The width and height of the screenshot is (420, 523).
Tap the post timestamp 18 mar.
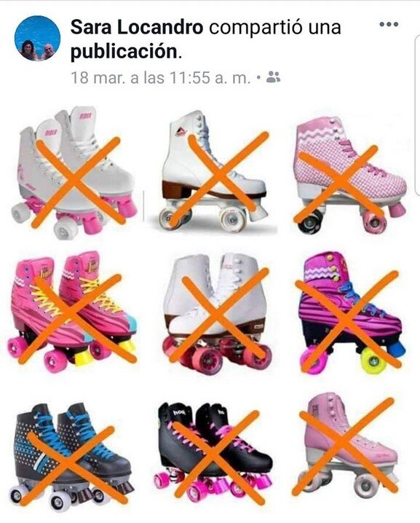[161, 78]
